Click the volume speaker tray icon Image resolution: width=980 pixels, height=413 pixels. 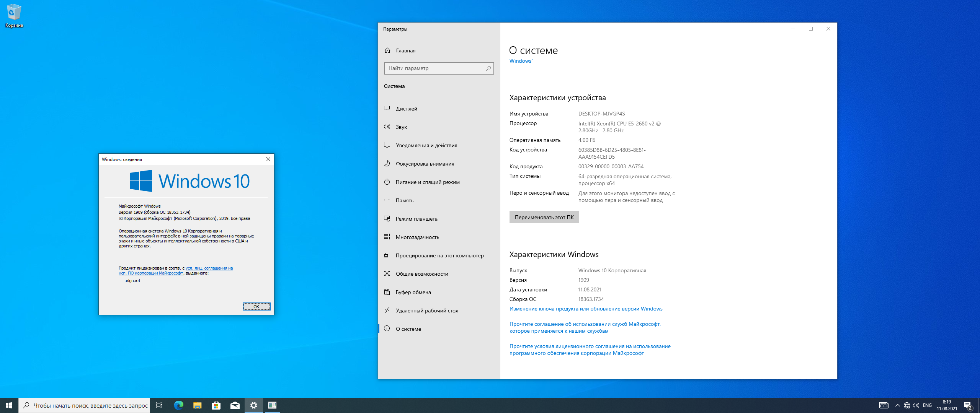point(916,405)
